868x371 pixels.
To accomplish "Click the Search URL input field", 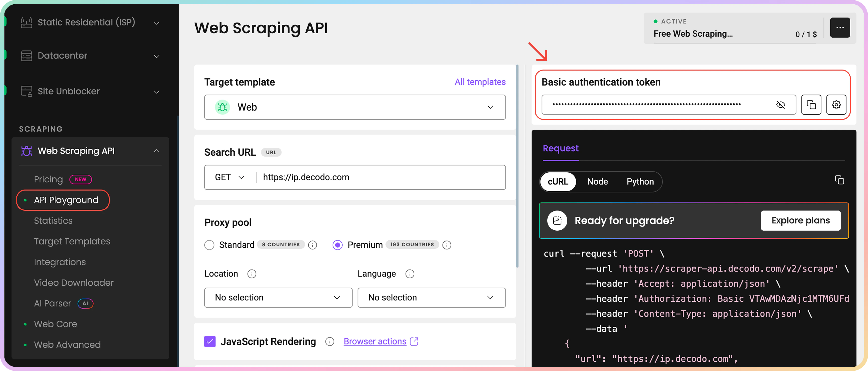I will tap(381, 177).
